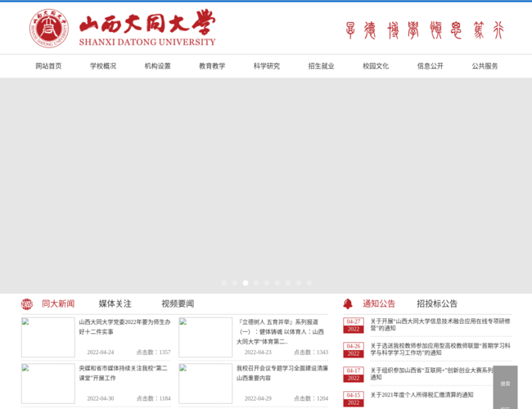Open news 我校召开会议专题学习全面建设清廉山西

click(x=282, y=373)
